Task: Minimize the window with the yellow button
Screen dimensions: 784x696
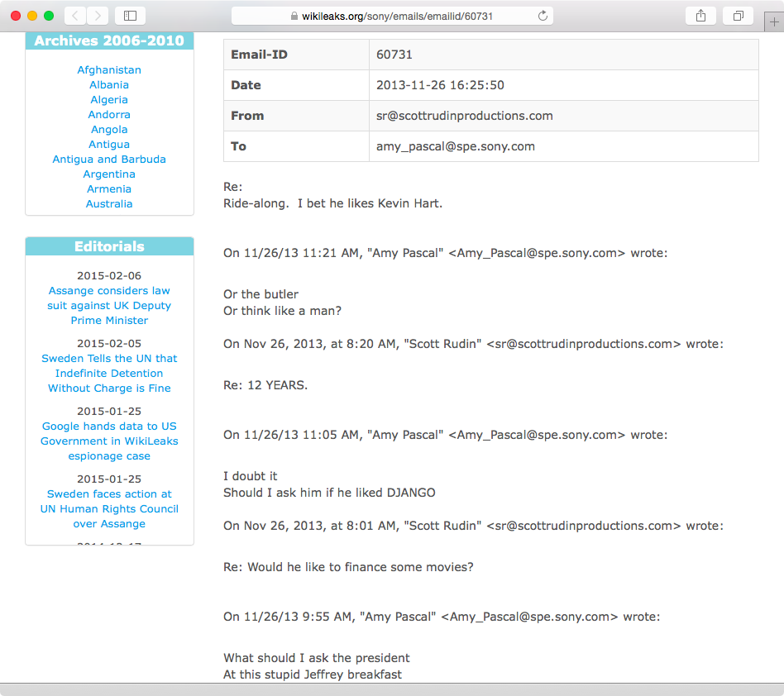Action: coord(32,16)
